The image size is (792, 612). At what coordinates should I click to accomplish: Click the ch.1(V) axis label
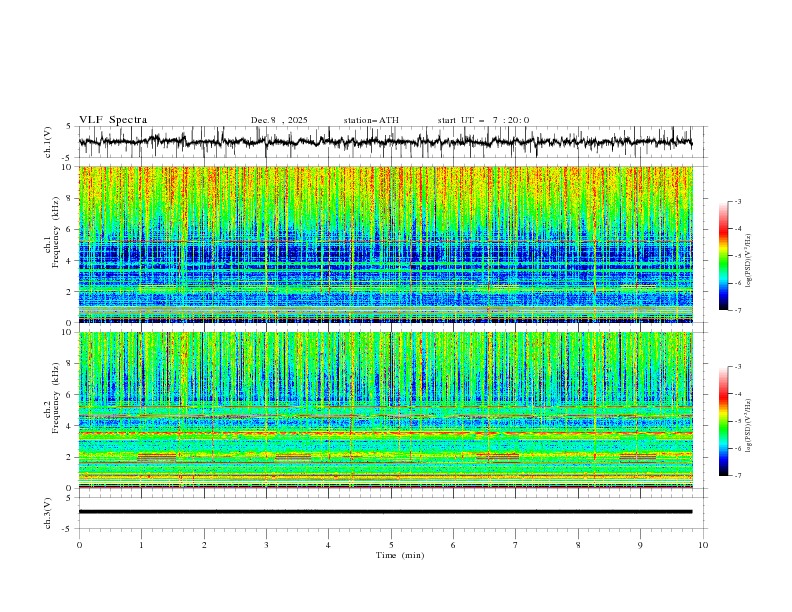tap(48, 142)
